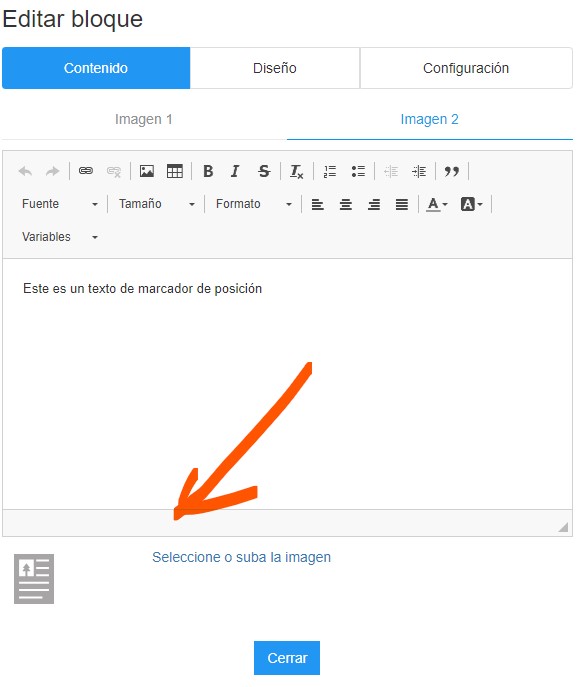
Task: Align text to the left
Action: 318,204
